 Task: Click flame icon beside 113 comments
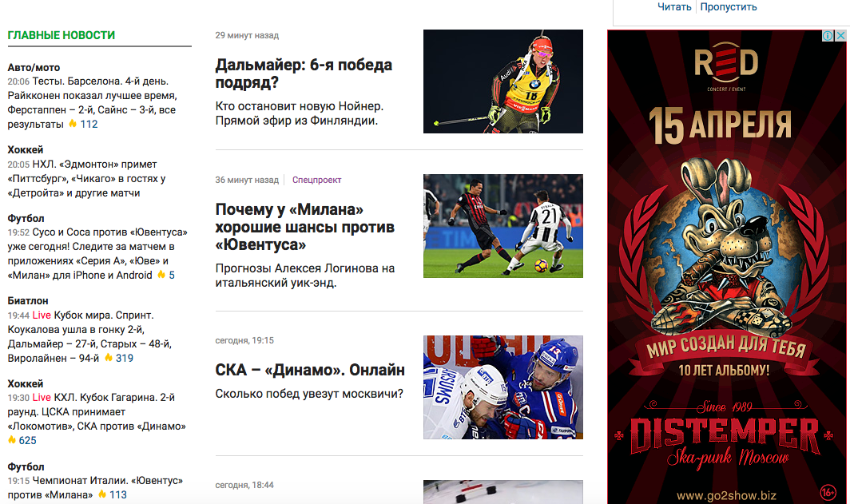(x=101, y=494)
